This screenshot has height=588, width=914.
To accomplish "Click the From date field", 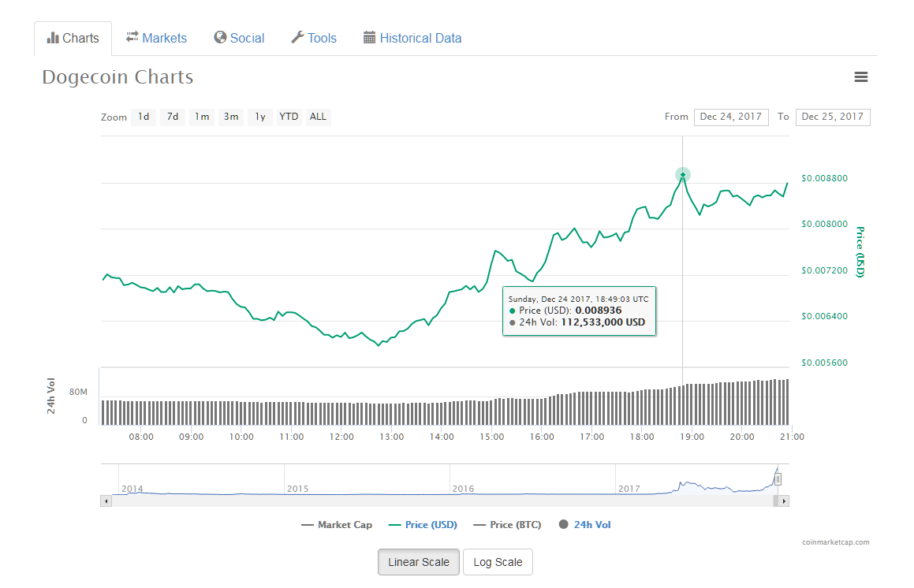I will coord(731,117).
